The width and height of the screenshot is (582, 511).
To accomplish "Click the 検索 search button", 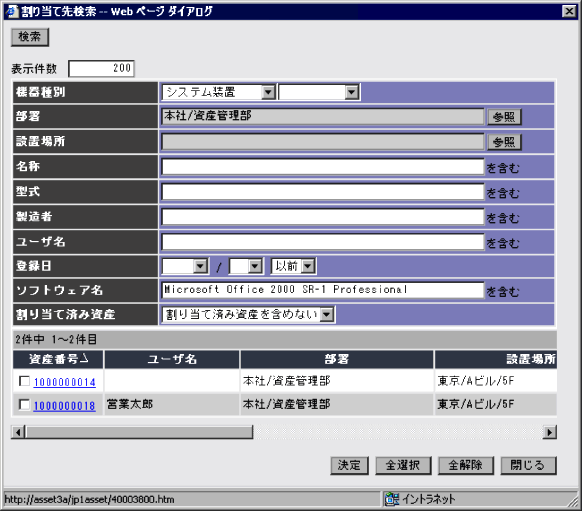I will 30,37.
